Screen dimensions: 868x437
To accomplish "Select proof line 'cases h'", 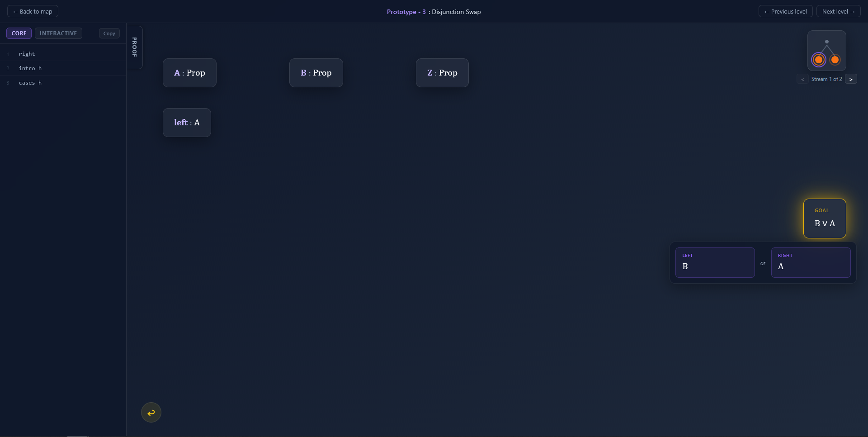I will tap(63, 83).
